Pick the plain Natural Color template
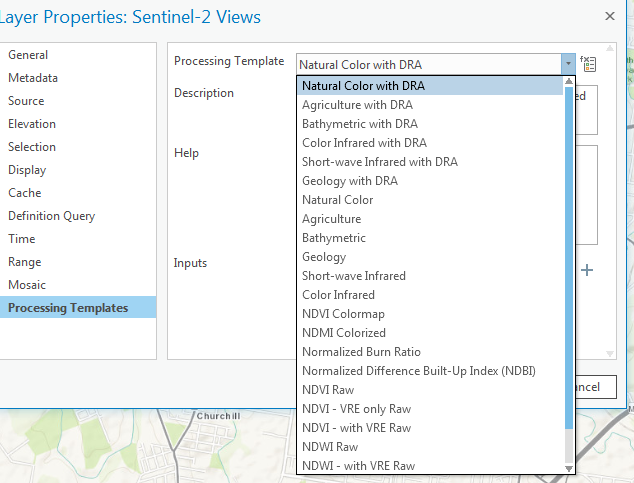634x483 pixels. [430, 200]
